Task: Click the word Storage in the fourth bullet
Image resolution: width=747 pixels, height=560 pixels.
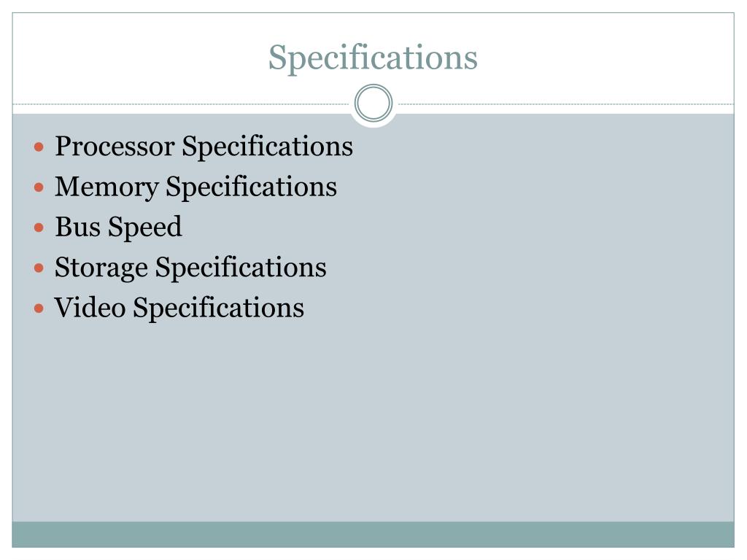Action: click(101, 268)
